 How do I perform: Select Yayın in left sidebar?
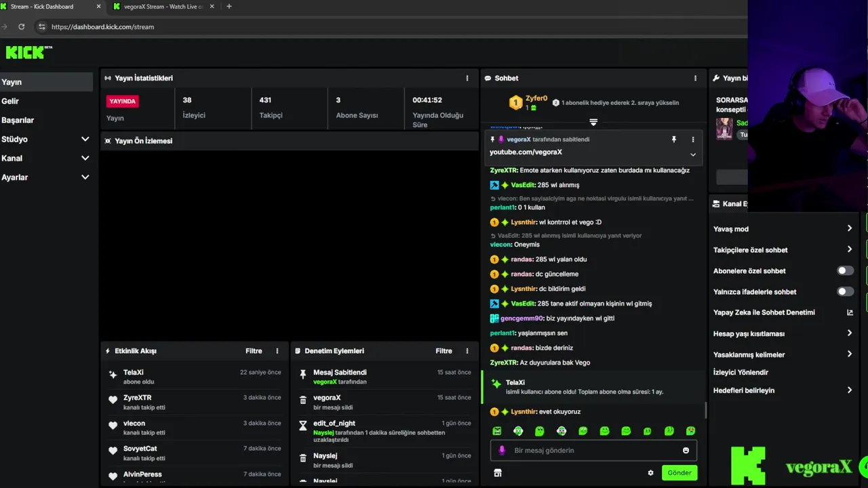point(46,82)
